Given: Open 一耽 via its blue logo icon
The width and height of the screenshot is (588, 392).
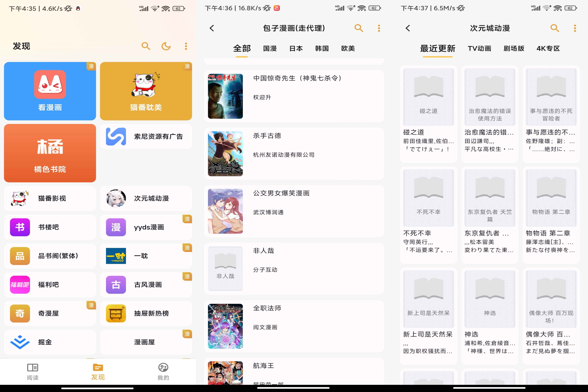Looking at the screenshot, I should 115,256.
